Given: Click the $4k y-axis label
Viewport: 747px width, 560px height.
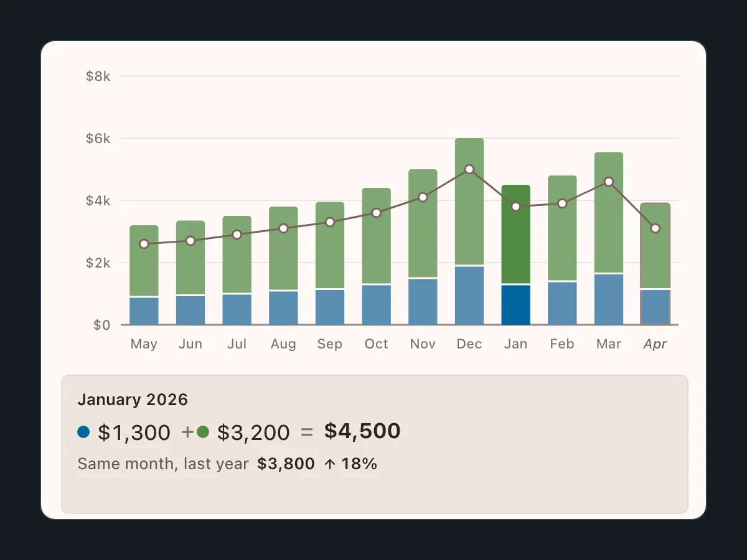Looking at the screenshot, I should coord(98,200).
